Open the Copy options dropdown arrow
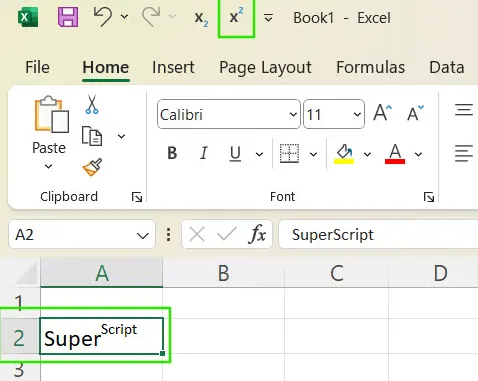Screen dimensions: 478x381 [121, 136]
